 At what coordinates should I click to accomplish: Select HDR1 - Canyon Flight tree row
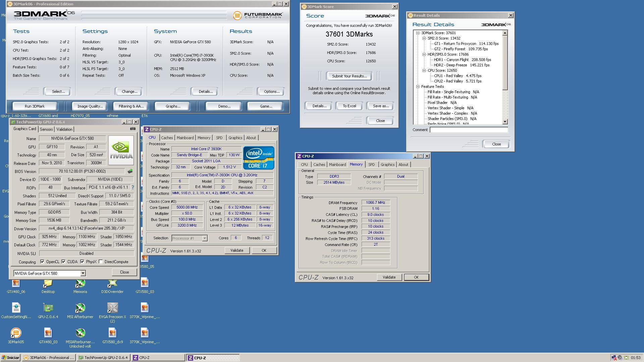[x=463, y=60]
